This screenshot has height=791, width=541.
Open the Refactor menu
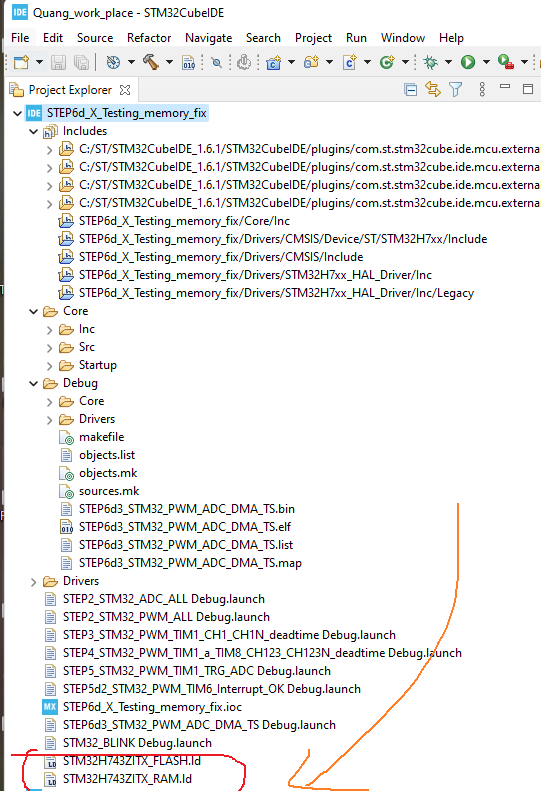pyautogui.click(x=149, y=38)
